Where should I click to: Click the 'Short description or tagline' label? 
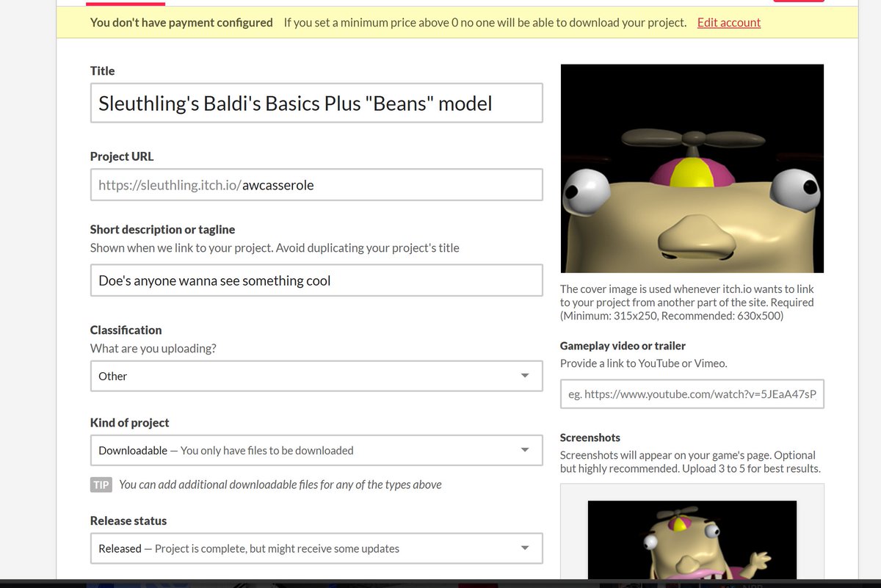tap(162, 229)
